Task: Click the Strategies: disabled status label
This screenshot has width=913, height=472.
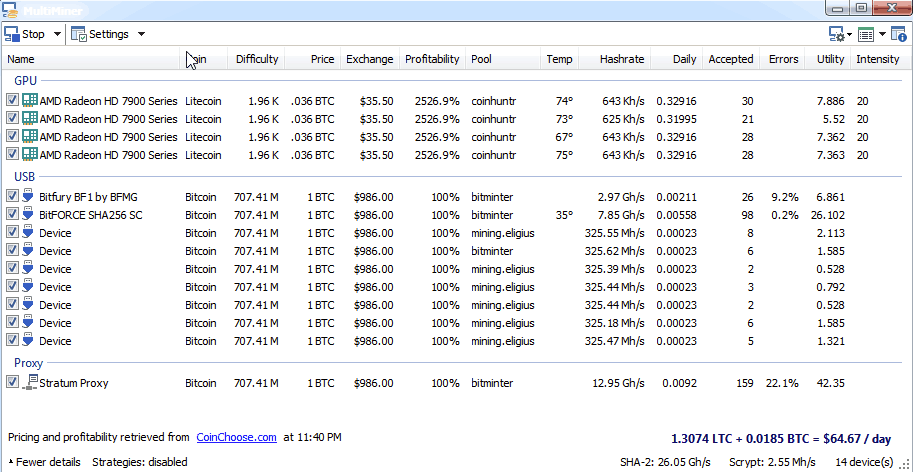Action: (x=140, y=462)
